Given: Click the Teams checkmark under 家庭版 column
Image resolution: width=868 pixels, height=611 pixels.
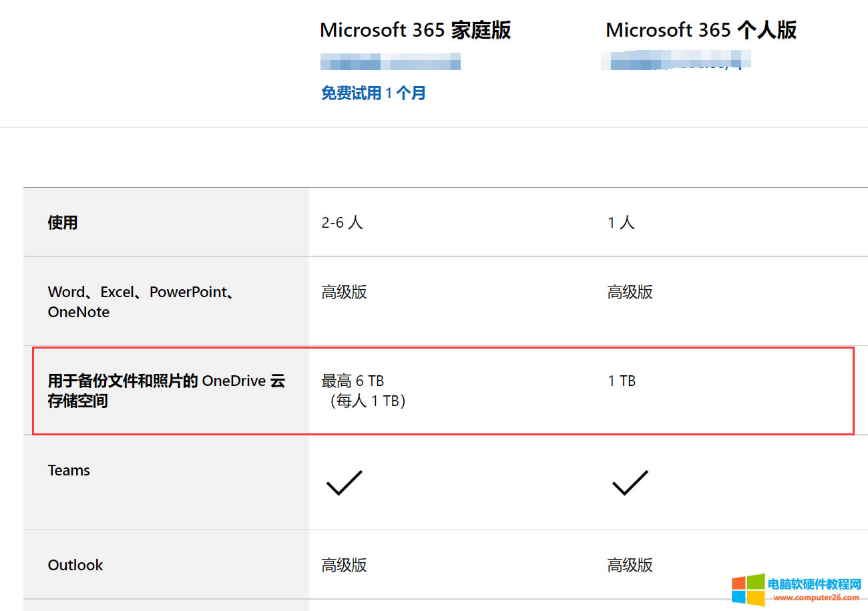Looking at the screenshot, I should (x=344, y=482).
